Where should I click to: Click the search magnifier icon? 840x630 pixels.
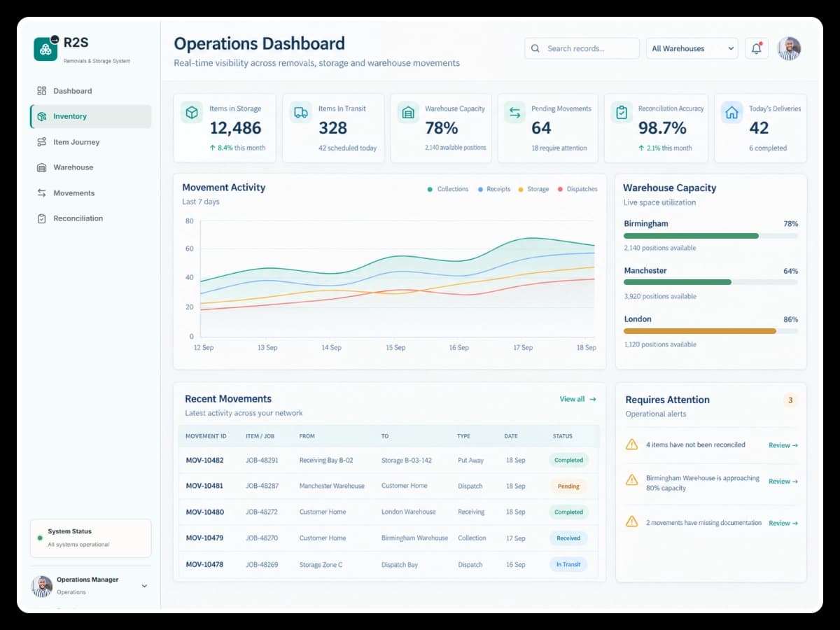[x=535, y=48]
